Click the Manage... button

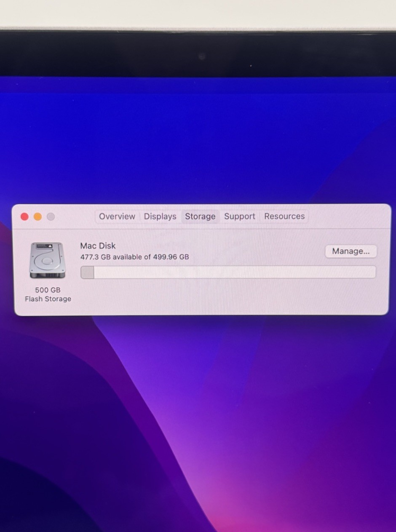pos(351,251)
